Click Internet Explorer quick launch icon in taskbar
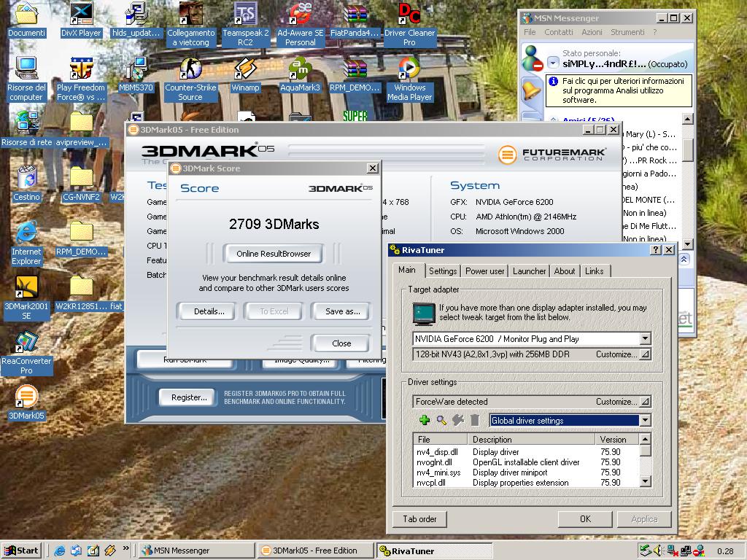Screen dimensions: 747x560 [x=60, y=551]
